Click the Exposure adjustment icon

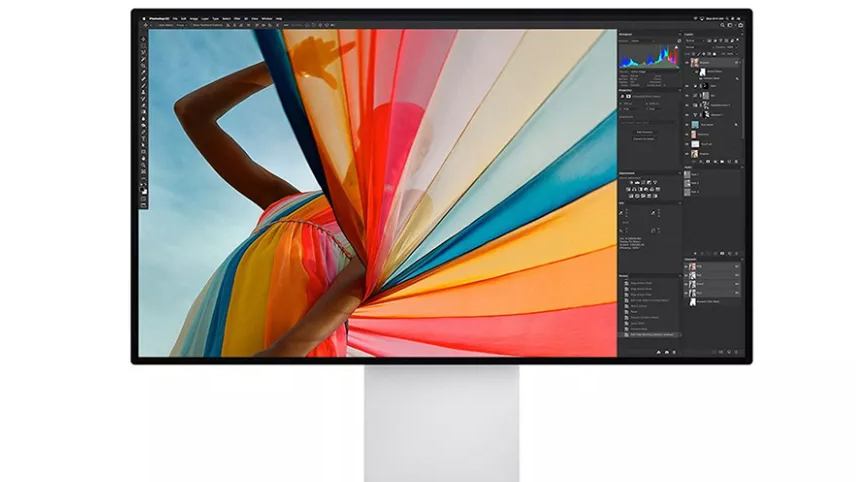coord(649,183)
